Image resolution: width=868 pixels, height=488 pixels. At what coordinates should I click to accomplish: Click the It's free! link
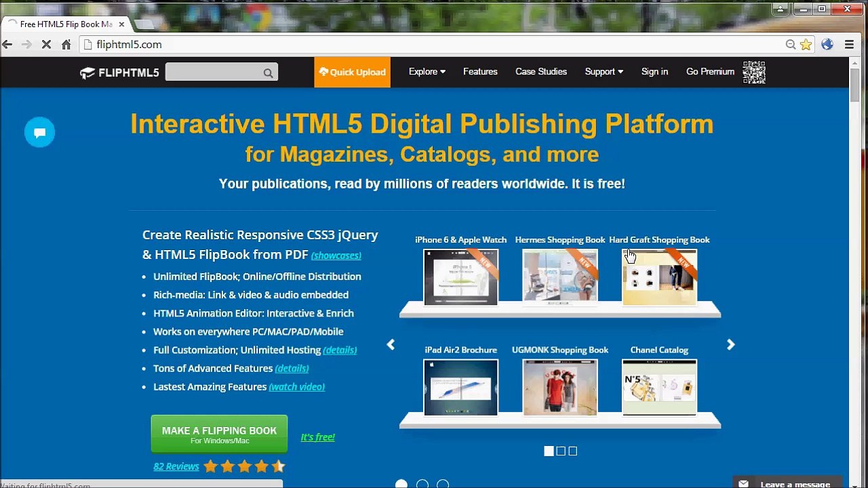317,437
